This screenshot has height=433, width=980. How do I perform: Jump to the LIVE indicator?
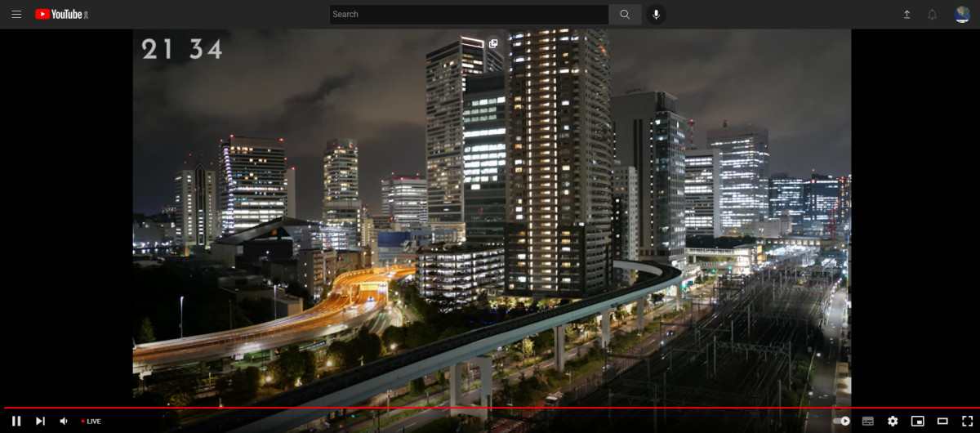coord(91,422)
